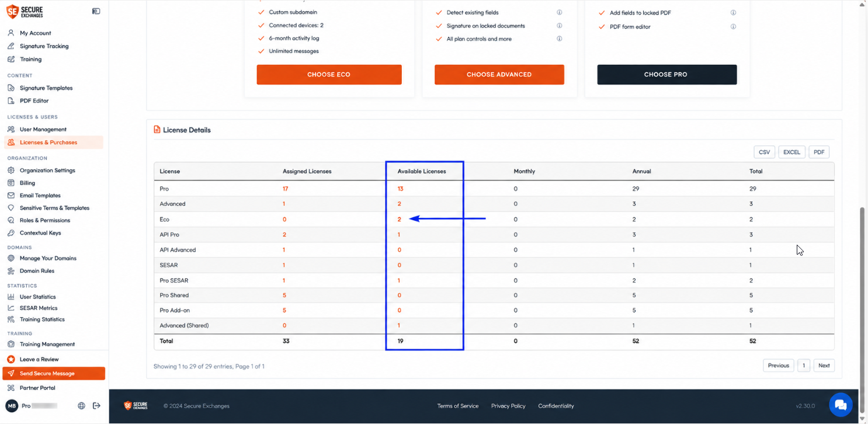Open the language globe icon at sidebar bottom
This screenshot has height=424, width=868.
tap(82, 406)
